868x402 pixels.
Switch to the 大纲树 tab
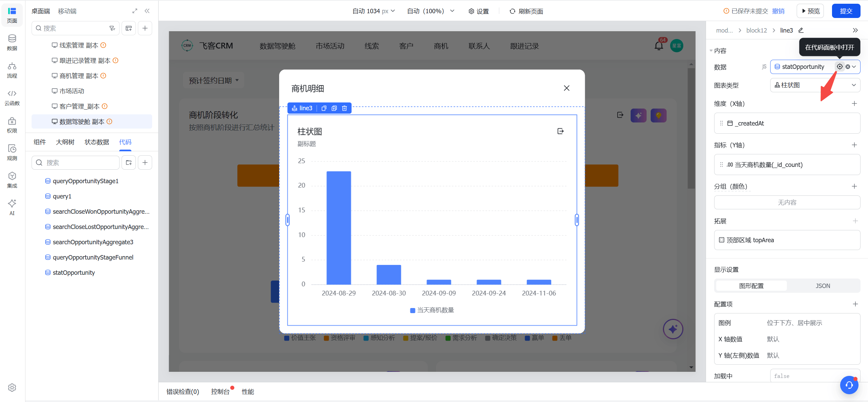click(65, 142)
